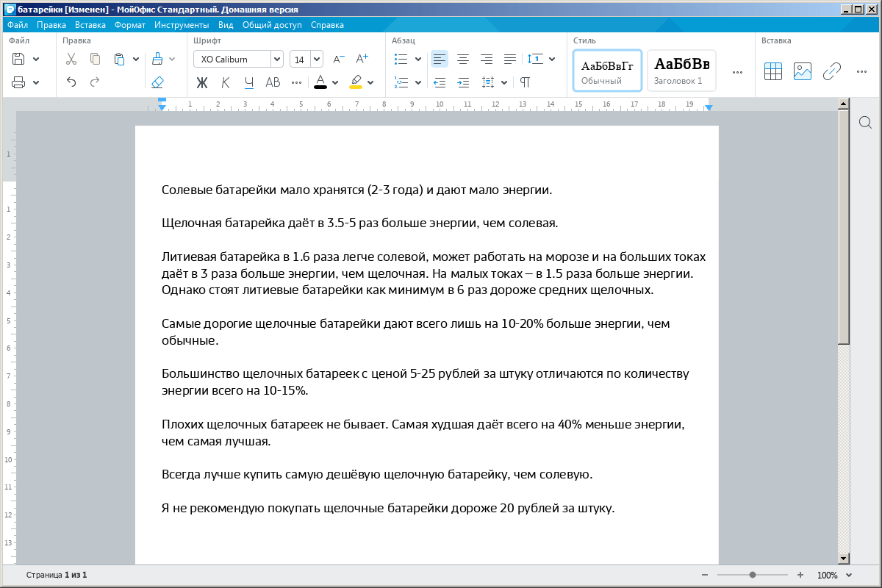Expand the font size 14 dropdown

coord(317,60)
